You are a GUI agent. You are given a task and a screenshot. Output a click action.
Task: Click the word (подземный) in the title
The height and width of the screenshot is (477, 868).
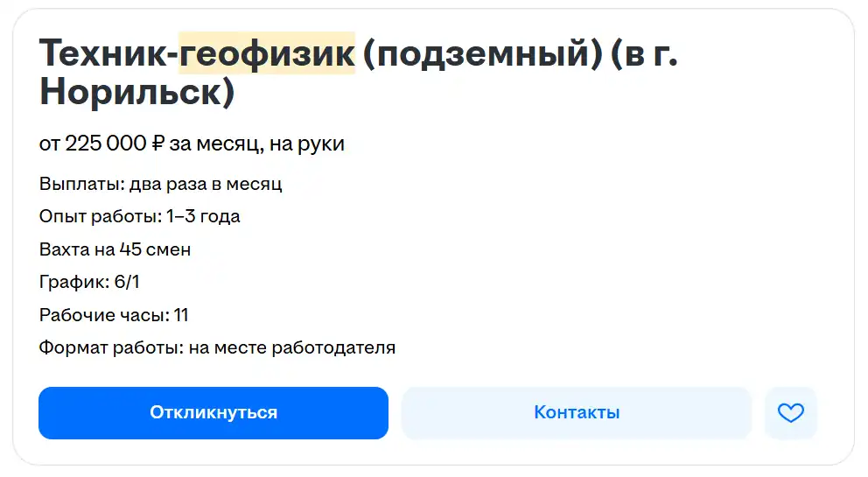pyautogui.click(x=480, y=53)
